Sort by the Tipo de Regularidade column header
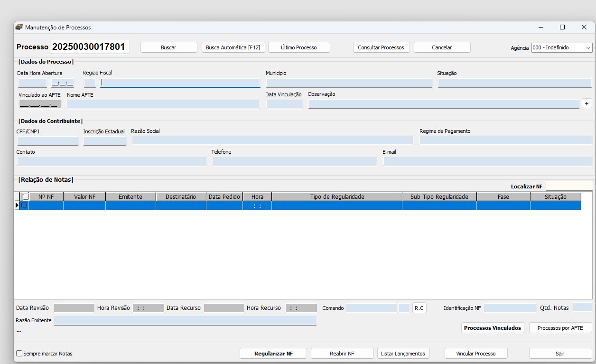 point(337,196)
